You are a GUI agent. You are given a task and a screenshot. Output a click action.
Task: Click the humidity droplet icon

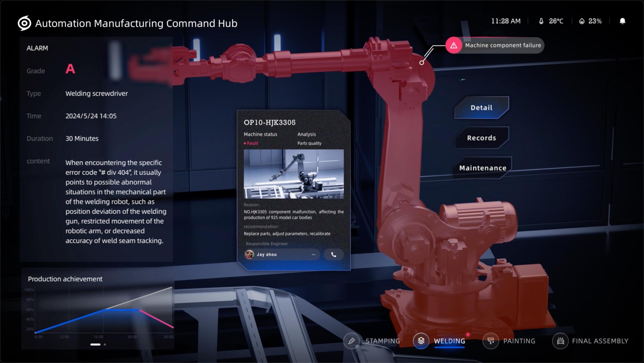tap(581, 21)
